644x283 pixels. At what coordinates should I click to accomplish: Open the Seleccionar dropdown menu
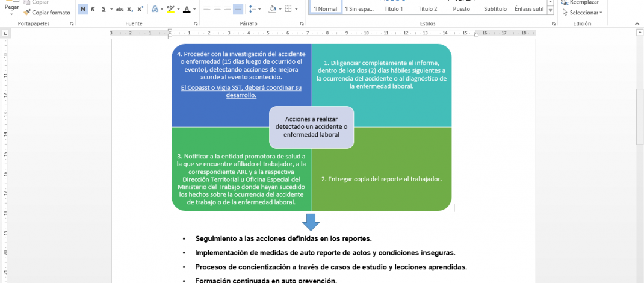tap(583, 12)
